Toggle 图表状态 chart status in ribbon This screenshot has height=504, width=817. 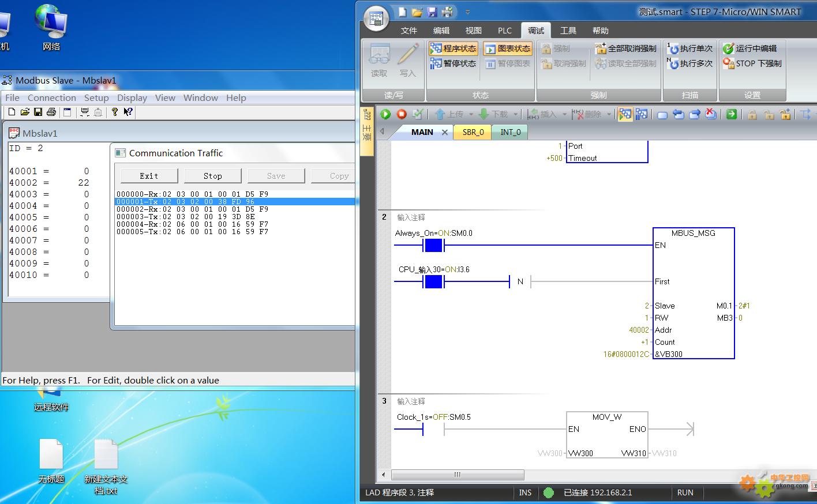pos(508,48)
